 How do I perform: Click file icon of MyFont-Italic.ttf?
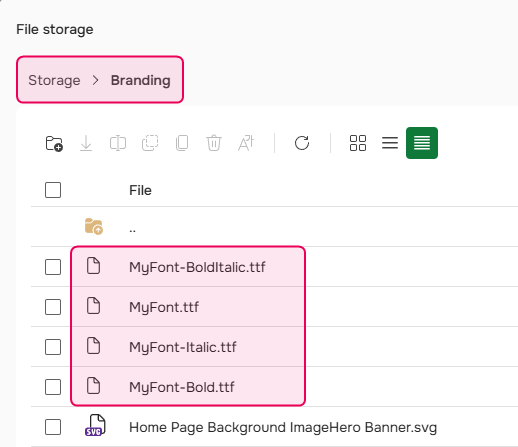(x=93, y=346)
